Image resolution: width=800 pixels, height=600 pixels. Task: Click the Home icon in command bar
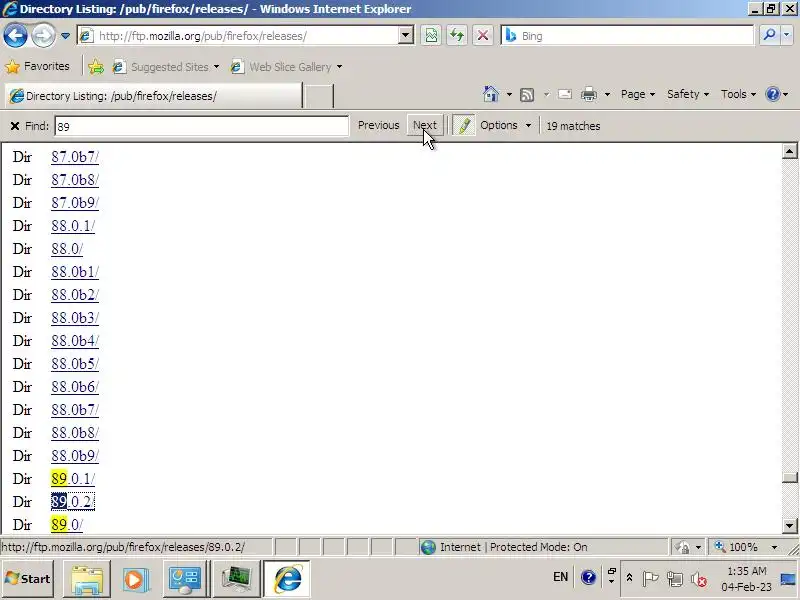coord(491,94)
